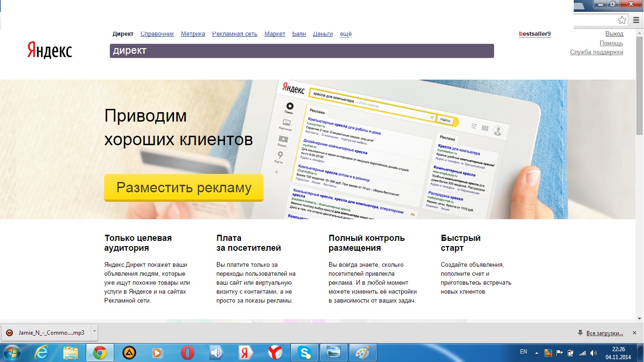Click the Плата за посетителей heading

248,243
